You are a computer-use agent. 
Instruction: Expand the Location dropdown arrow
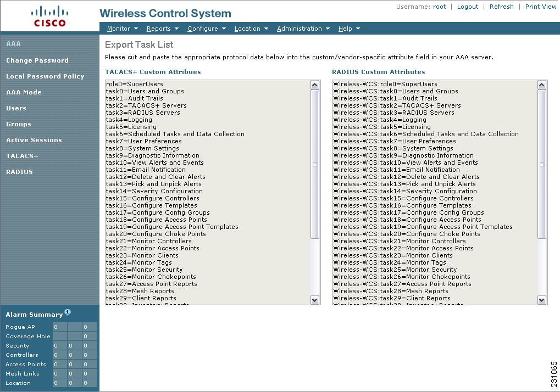266,29
